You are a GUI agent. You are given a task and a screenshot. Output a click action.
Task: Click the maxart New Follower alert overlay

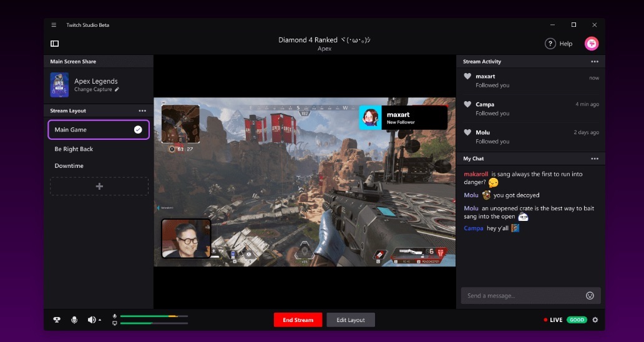click(x=403, y=118)
